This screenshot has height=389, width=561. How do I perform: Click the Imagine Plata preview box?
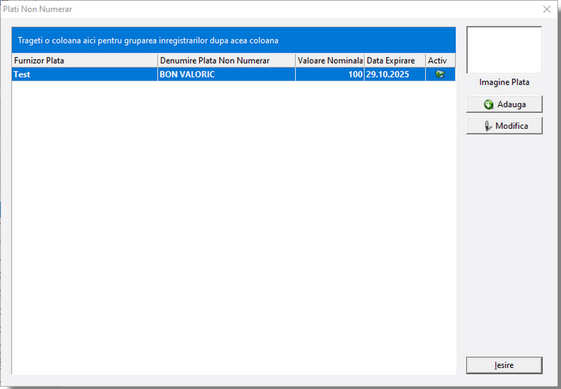pos(504,50)
